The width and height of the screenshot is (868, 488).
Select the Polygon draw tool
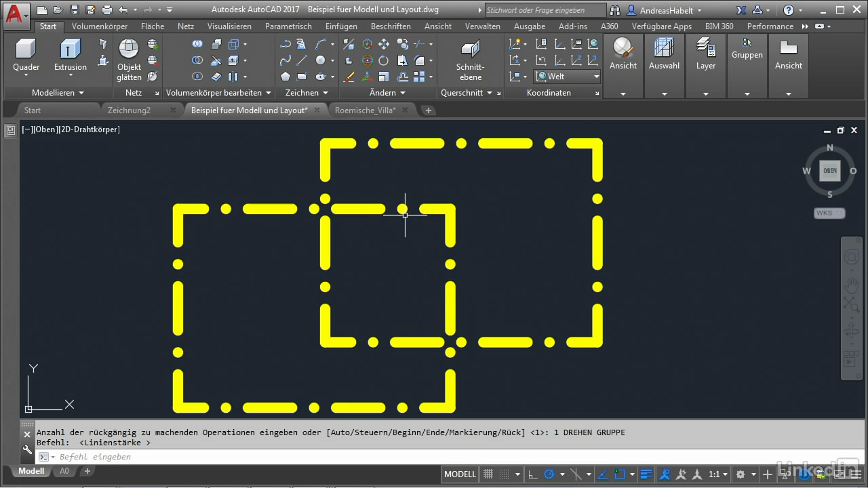(285, 77)
